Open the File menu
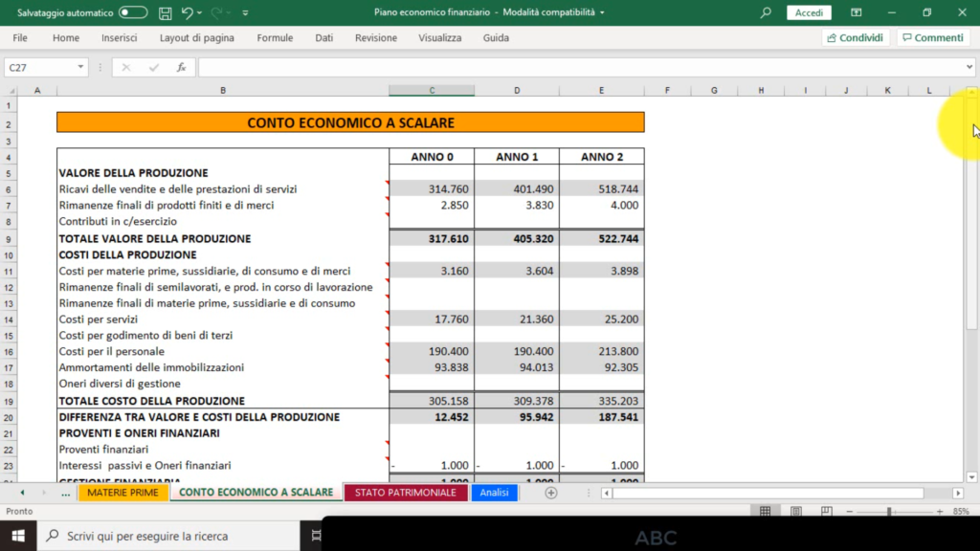This screenshot has height=551, width=980. pyautogui.click(x=20, y=37)
